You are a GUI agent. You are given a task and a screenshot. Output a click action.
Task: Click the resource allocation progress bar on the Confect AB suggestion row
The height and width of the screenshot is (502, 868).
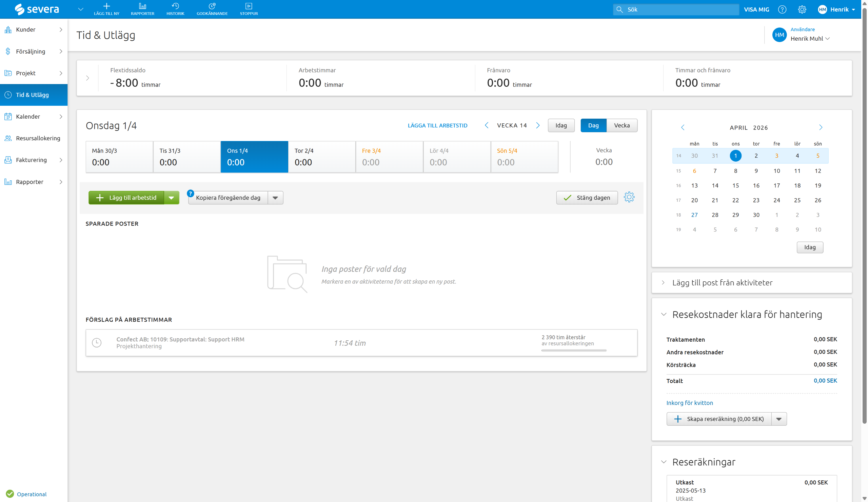pos(573,350)
